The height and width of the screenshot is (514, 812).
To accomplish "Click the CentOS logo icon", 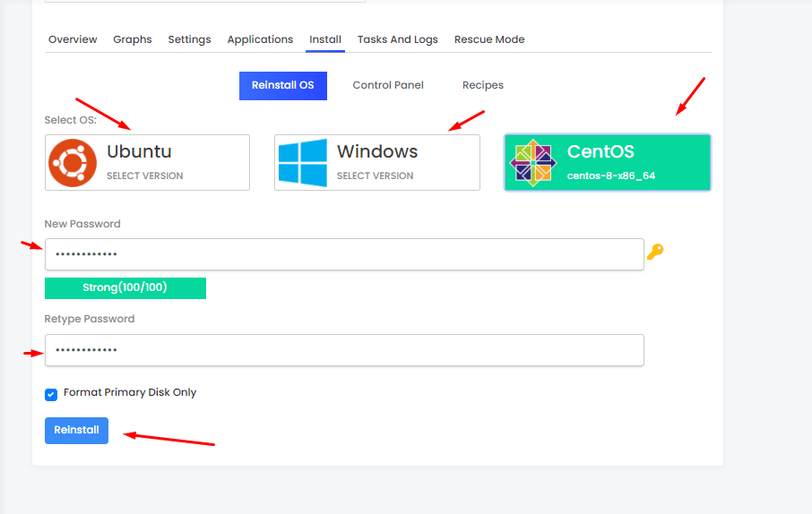I will [x=532, y=162].
